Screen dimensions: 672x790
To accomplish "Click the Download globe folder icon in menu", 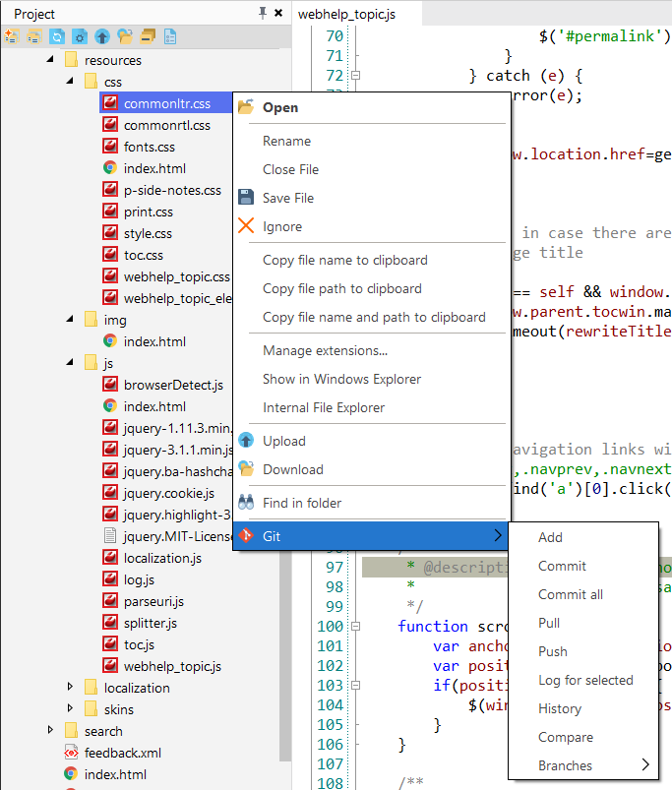I will click(246, 468).
